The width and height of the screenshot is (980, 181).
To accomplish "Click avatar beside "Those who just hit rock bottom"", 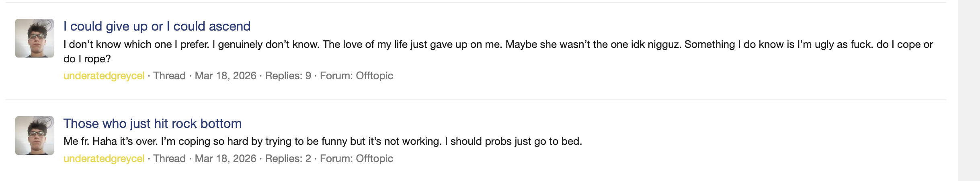I will point(35,136).
